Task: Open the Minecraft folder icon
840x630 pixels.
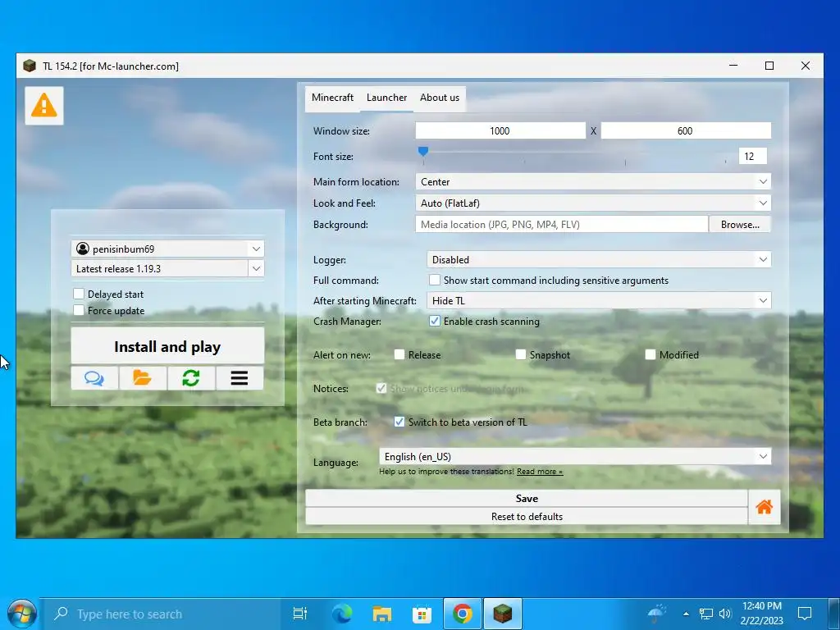Action: point(143,378)
